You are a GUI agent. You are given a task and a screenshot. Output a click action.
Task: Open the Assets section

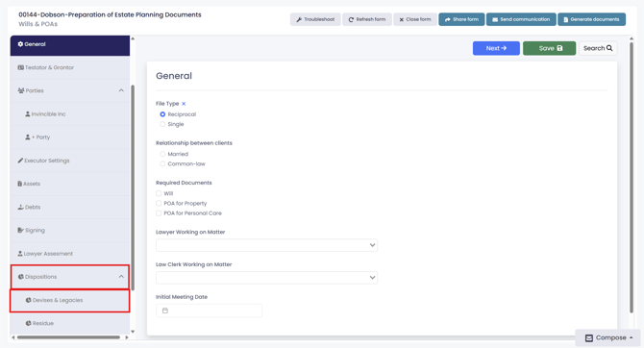click(x=70, y=184)
